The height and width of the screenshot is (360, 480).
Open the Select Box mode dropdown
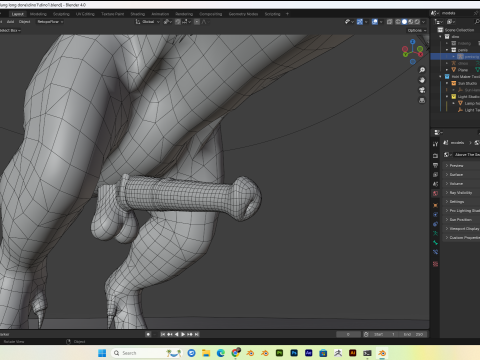point(10,30)
